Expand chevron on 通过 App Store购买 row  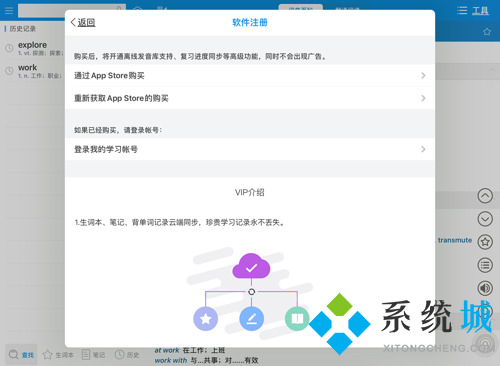click(423, 76)
